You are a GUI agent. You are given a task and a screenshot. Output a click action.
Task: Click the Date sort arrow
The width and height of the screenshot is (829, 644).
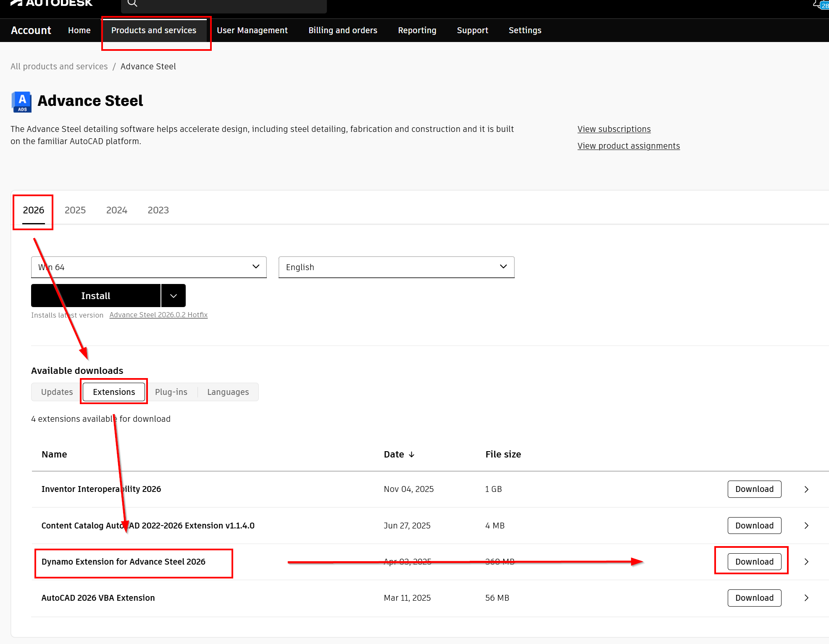pos(412,455)
